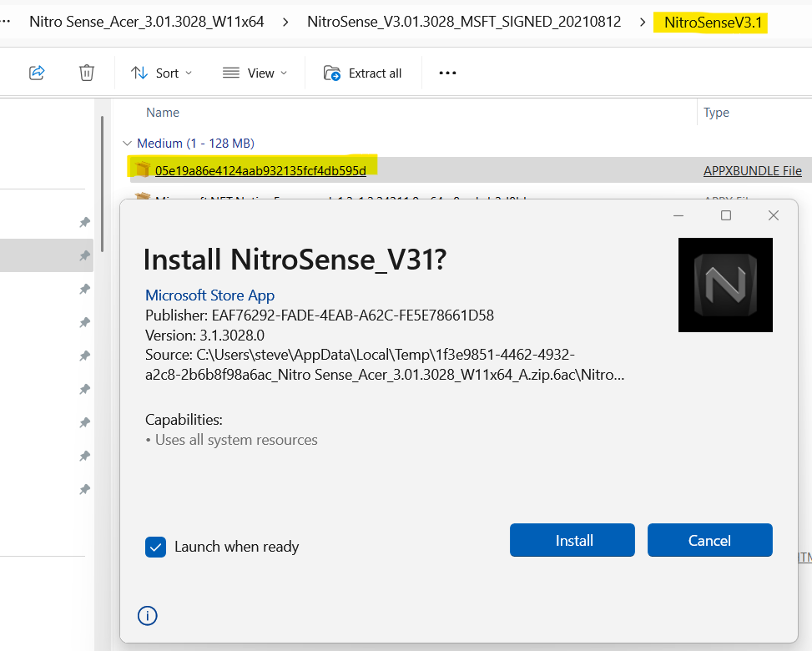Open the View dropdown menu
The image size is (812, 651).
coord(255,73)
